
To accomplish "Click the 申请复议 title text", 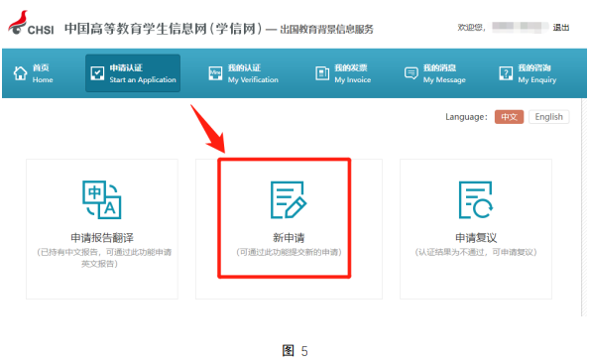I will tap(476, 238).
